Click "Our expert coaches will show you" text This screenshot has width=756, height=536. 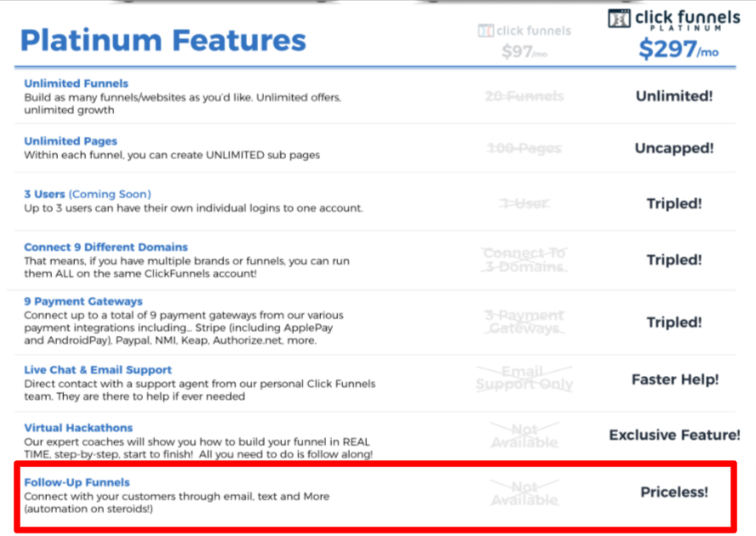[x=198, y=448]
